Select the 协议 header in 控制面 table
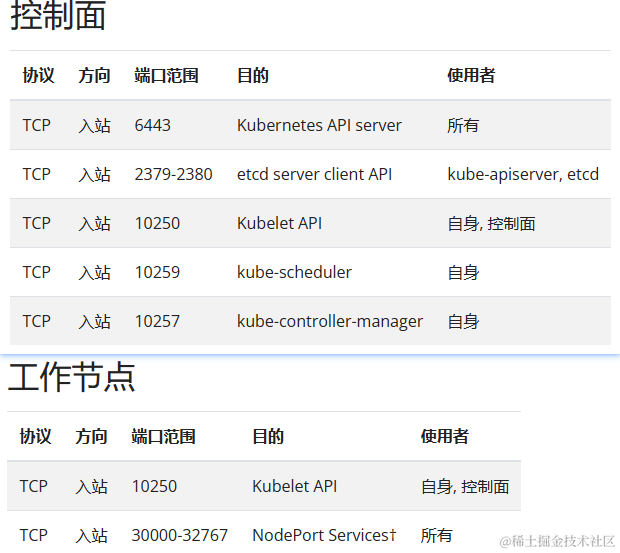Viewport: 620px width, 553px height. click(x=38, y=75)
